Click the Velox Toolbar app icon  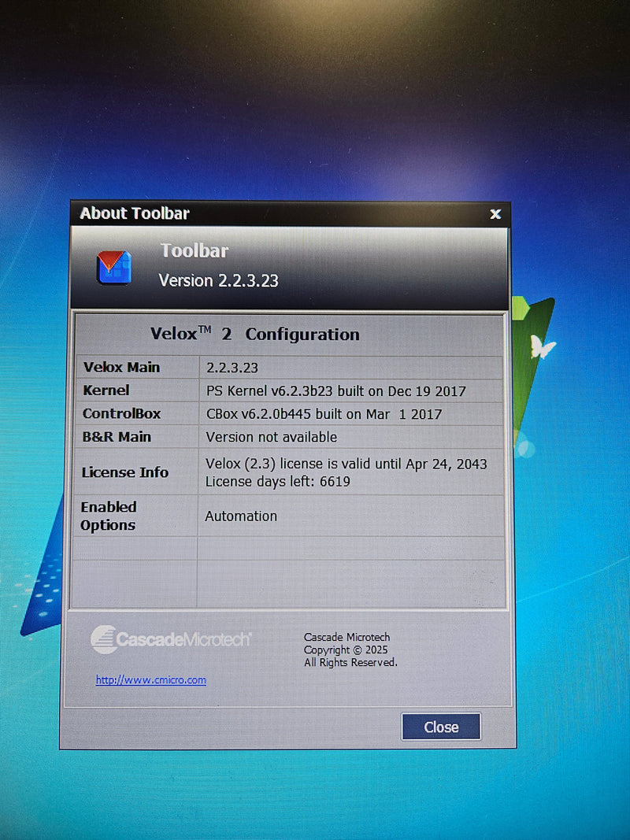[x=114, y=267]
